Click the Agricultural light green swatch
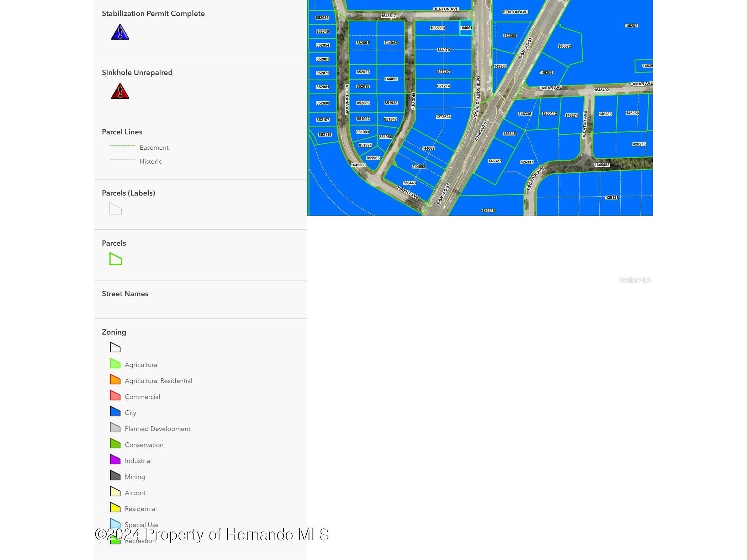Screen dimensions: 747x560 [x=115, y=363]
